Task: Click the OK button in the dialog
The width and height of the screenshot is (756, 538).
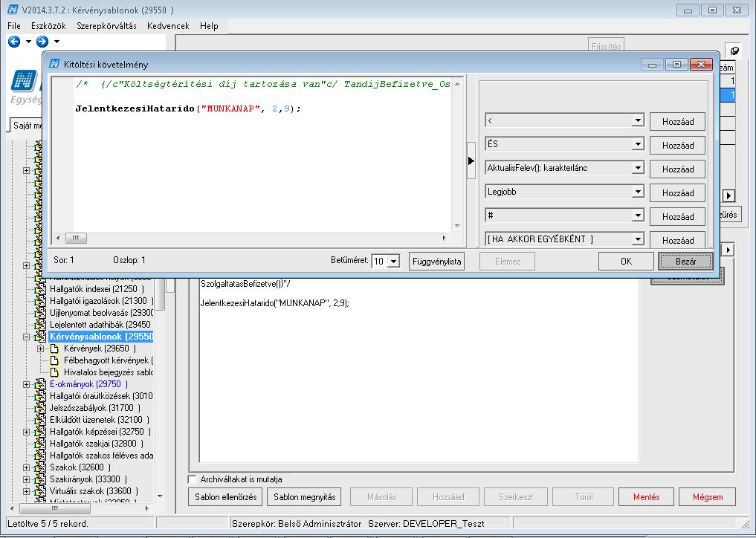Action: (x=626, y=262)
